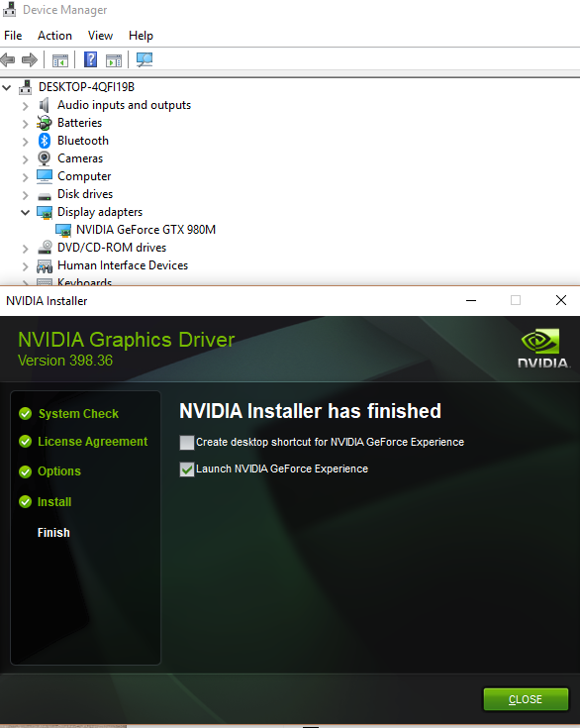Image resolution: width=580 pixels, height=728 pixels.
Task: Expand the Audio inputs and outputs node
Action: [25, 106]
